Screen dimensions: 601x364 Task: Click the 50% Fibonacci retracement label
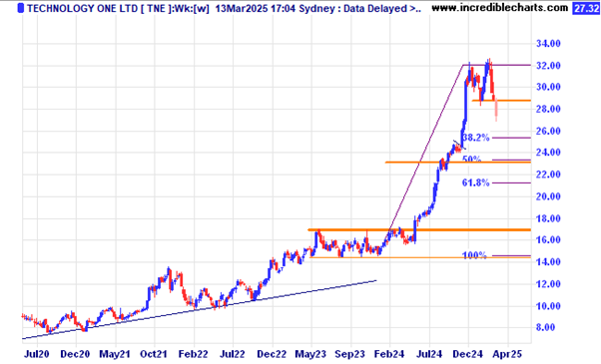(472, 159)
